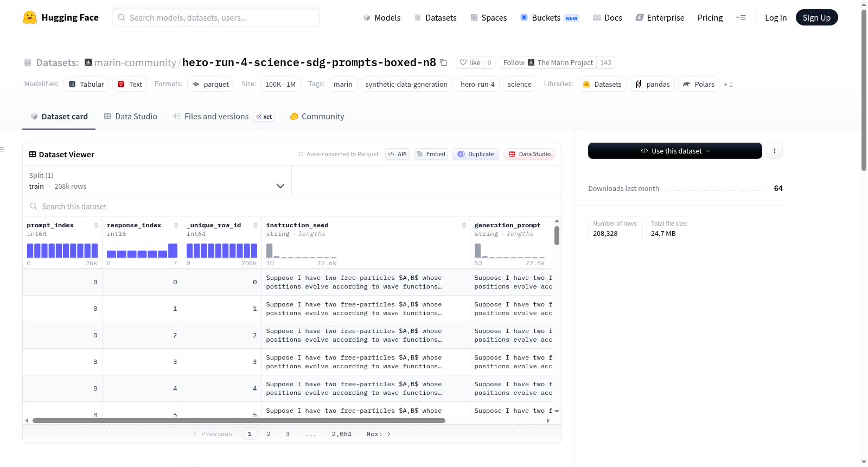Go to page 2 of the table
The image size is (868, 467).
269,434
